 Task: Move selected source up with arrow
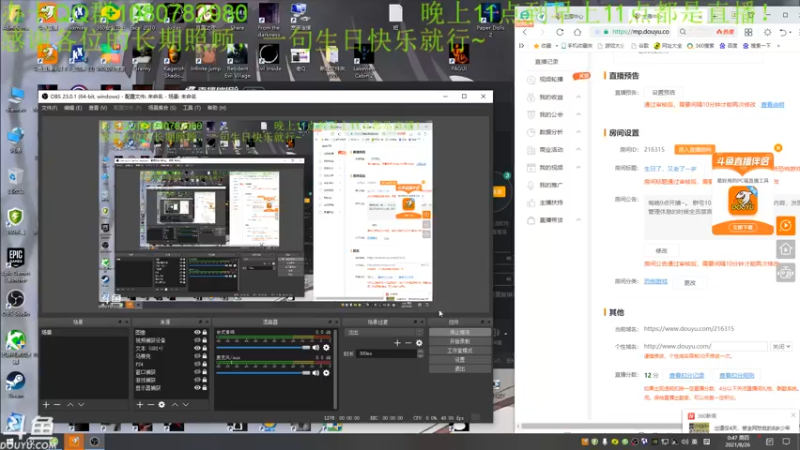[174, 405]
